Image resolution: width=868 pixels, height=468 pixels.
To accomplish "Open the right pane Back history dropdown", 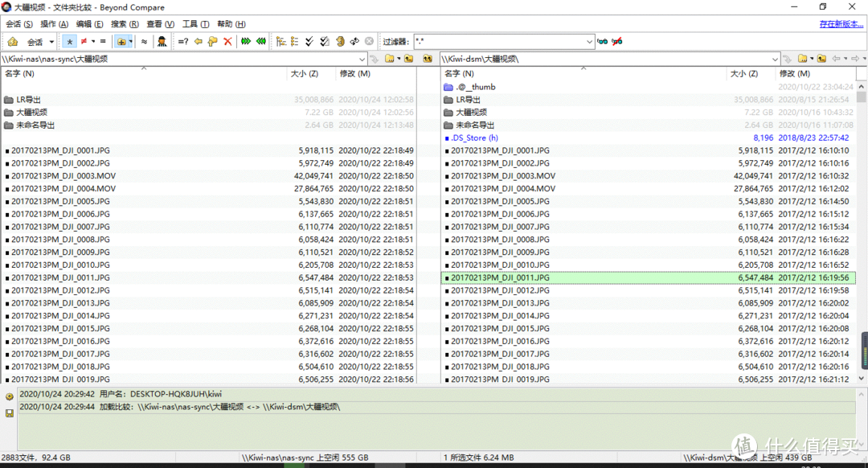I will [845, 59].
